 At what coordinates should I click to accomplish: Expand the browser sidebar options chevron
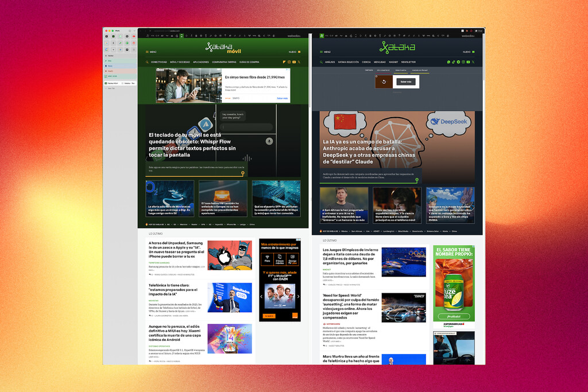(133, 30)
